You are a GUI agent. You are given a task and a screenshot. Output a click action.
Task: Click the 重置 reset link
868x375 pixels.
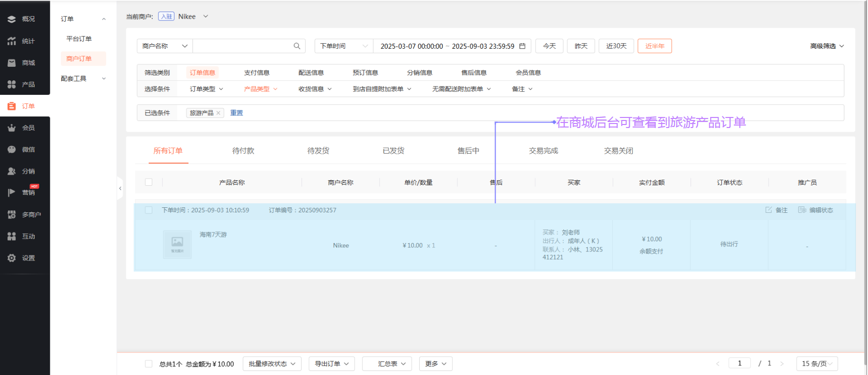click(x=237, y=113)
